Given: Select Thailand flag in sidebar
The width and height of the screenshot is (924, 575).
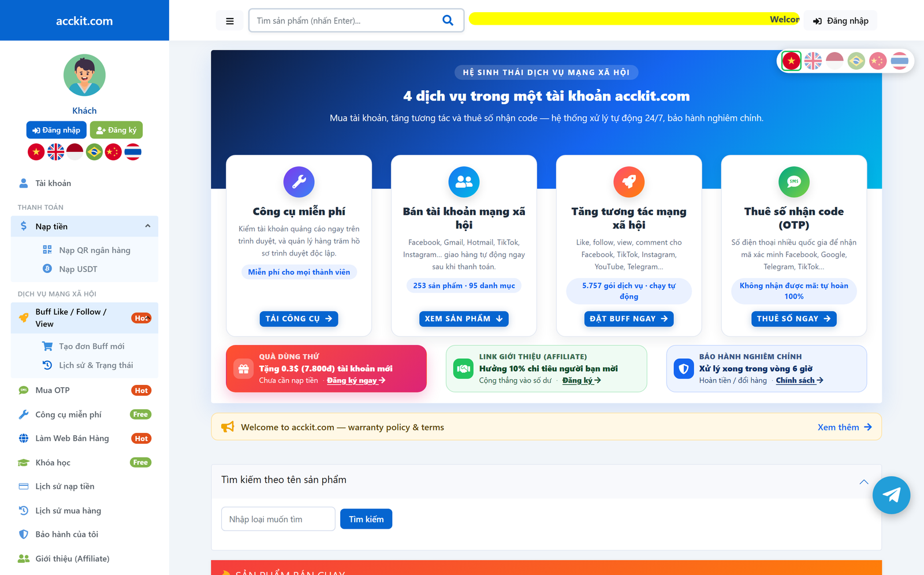Looking at the screenshot, I should coord(133,152).
